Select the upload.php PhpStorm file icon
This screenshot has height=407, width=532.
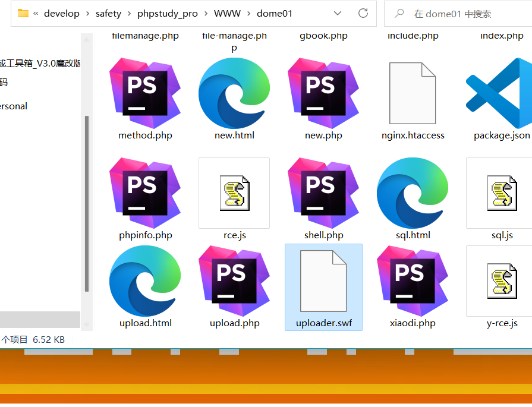(x=234, y=281)
